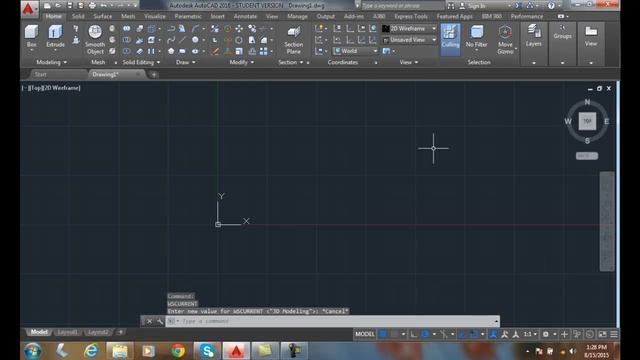
Task: Open the Express Tools ribbon tab
Action: pos(411,16)
